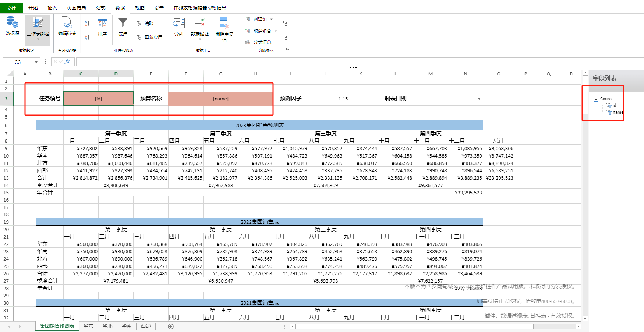Sort ascending with the A-Z icon
This screenshot has height=332, width=644.
click(87, 23)
